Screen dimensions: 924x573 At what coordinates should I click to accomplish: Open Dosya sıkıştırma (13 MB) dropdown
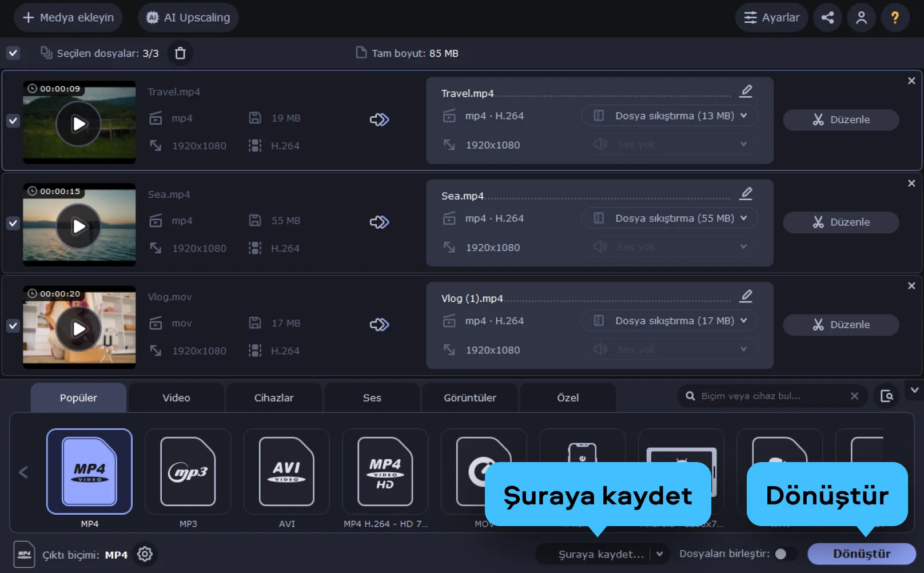(670, 116)
